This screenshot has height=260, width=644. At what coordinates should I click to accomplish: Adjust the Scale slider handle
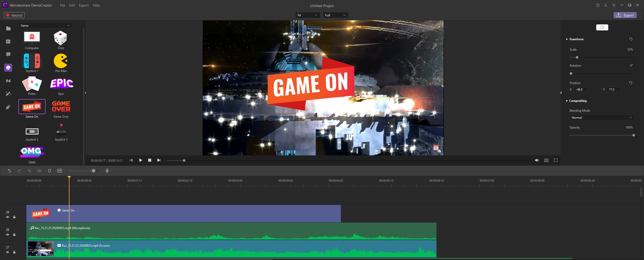pyautogui.click(x=577, y=57)
